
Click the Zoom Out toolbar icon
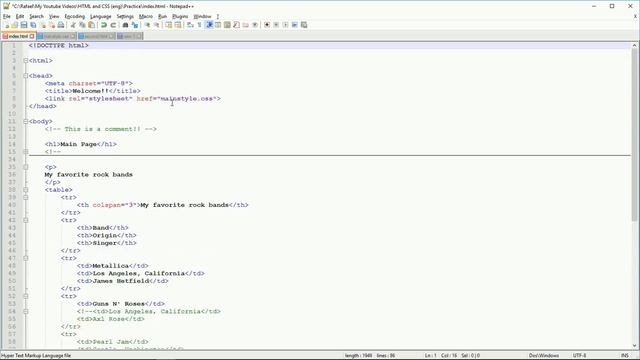156,25
